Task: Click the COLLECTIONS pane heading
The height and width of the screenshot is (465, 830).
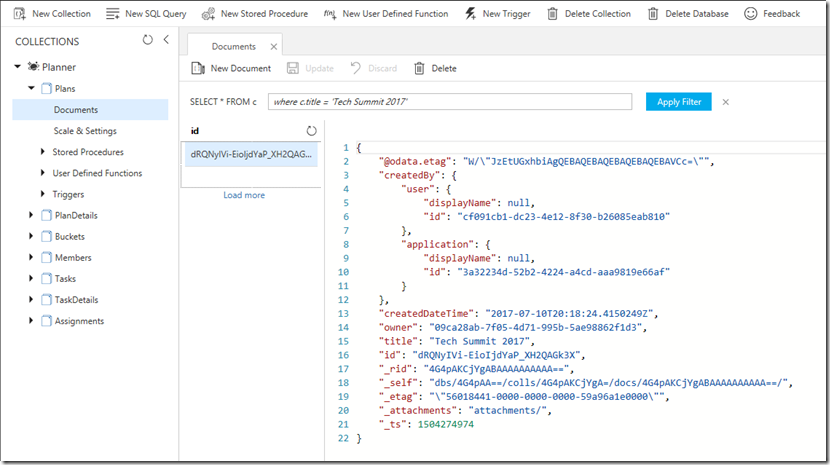Action: [47, 41]
